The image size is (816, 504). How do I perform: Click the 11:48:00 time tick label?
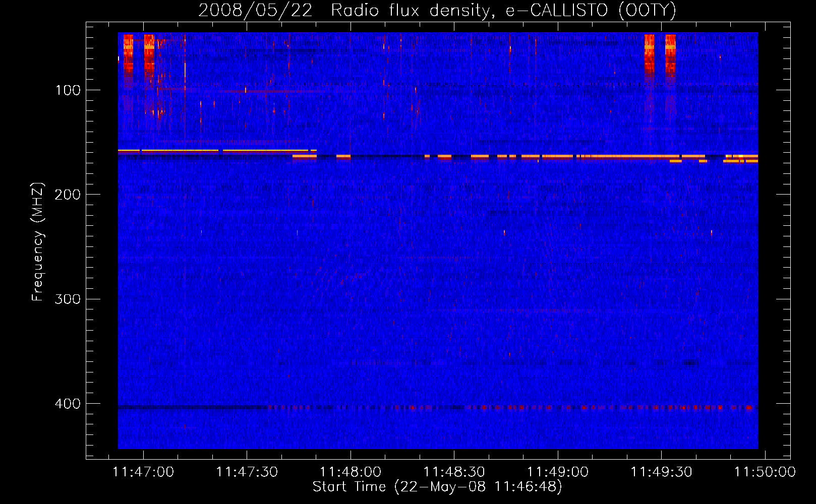point(351,472)
